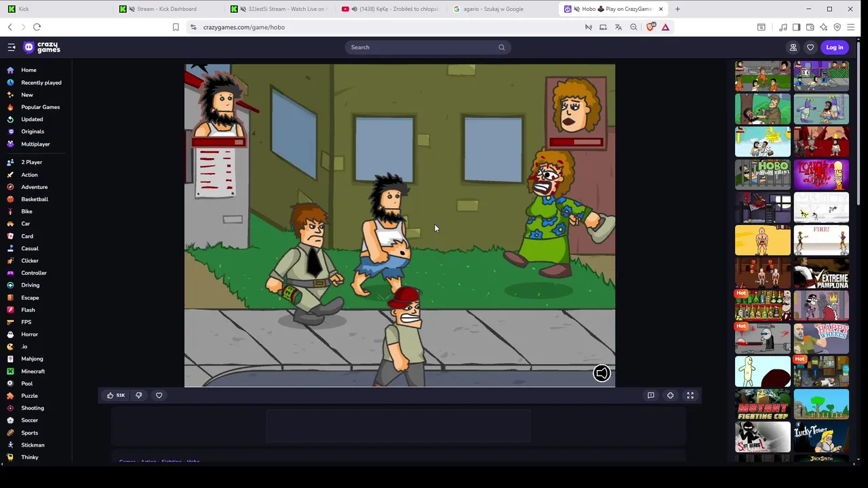This screenshot has width=868, height=488.
Task: Open Originals category
Action: (x=33, y=131)
